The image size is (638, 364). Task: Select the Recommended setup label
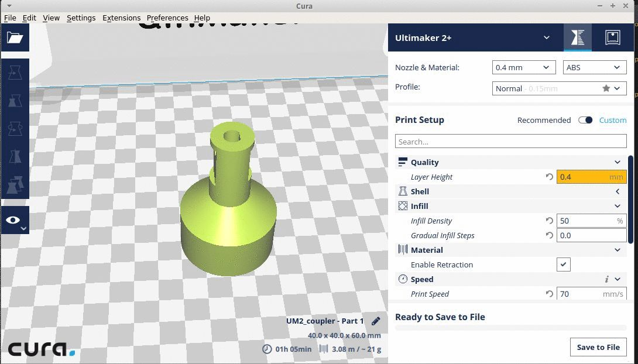(x=544, y=121)
